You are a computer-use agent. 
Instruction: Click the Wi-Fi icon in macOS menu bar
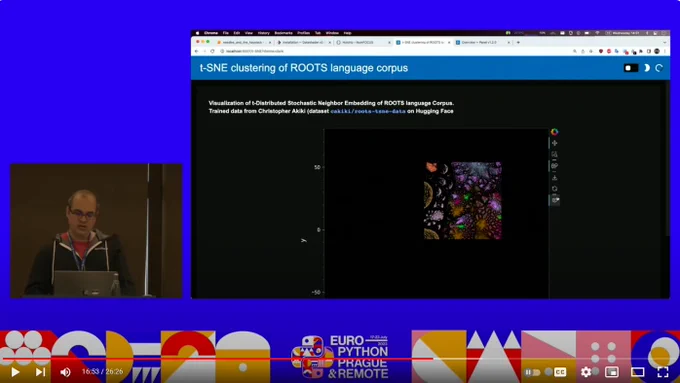(x=598, y=33)
